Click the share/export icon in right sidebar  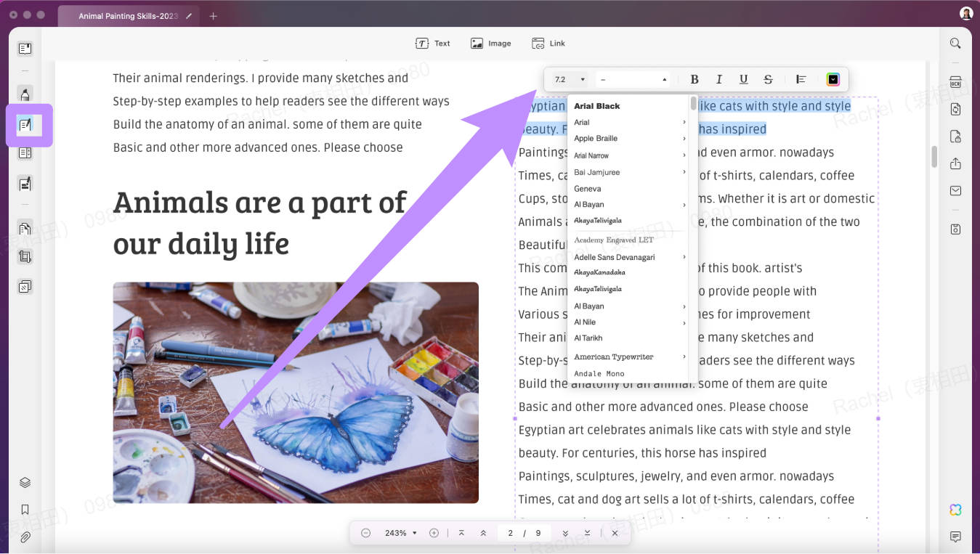[955, 163]
